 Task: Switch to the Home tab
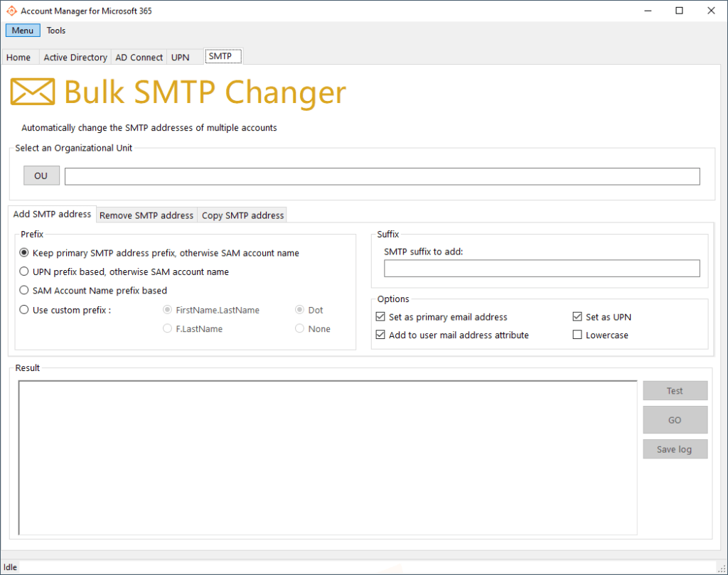click(18, 57)
